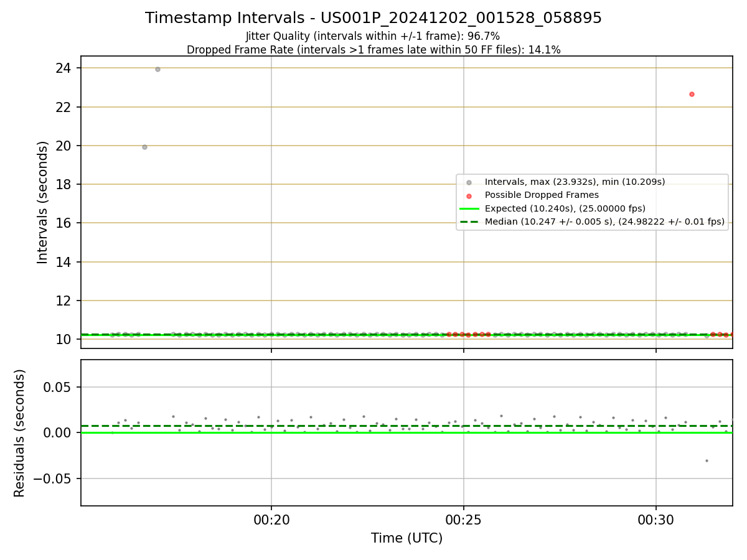Click the '00:20' time tick label

pos(271,519)
